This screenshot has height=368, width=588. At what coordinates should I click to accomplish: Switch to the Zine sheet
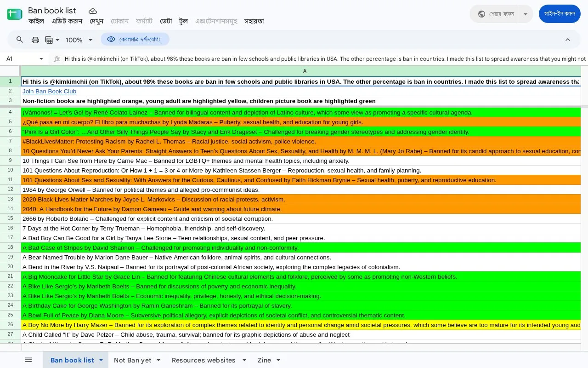[264, 360]
